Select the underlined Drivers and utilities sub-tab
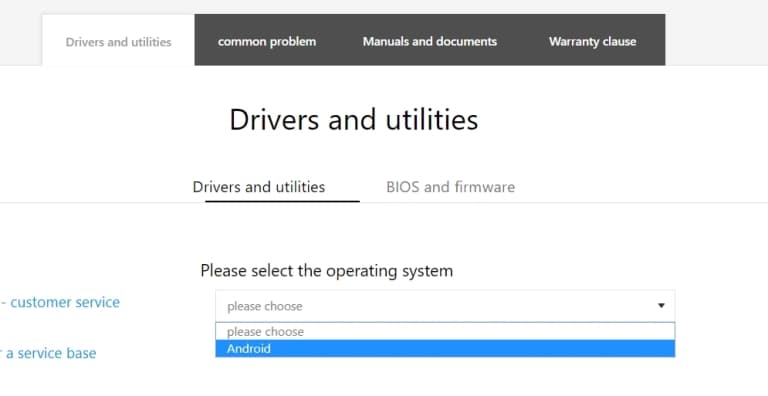This screenshot has height=396, width=768. click(259, 187)
